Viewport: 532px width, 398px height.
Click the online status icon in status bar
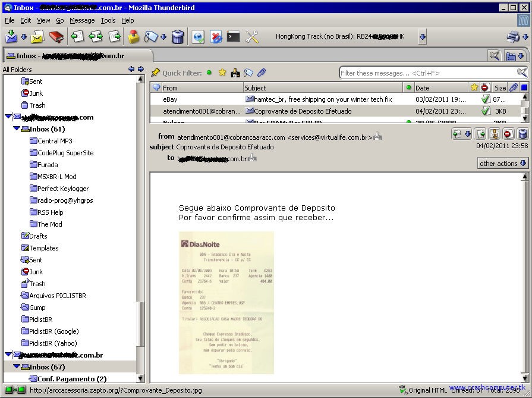pyautogui.click(x=15, y=390)
